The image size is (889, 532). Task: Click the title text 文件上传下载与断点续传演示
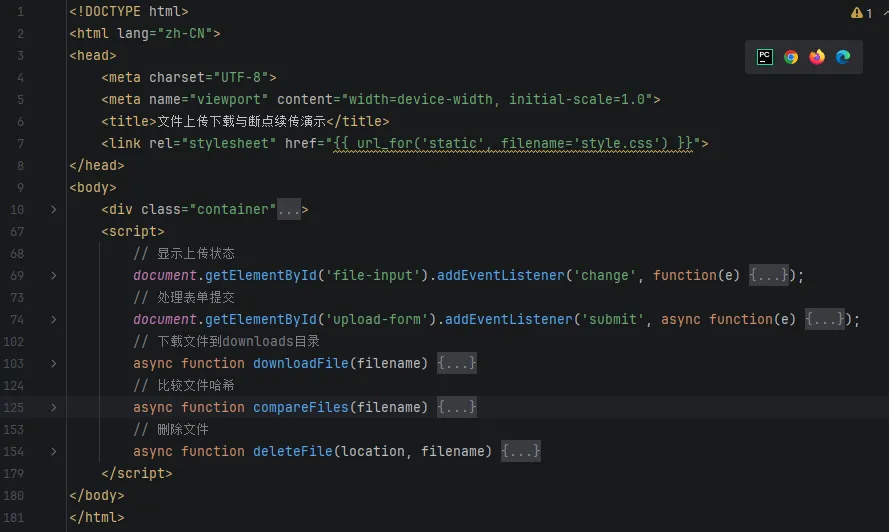click(x=241, y=121)
